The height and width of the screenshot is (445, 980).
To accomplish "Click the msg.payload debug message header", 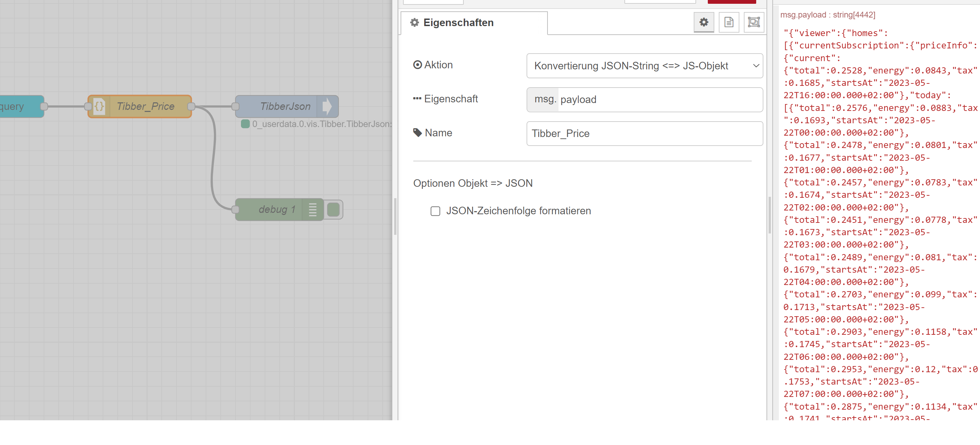I will 828,15.
